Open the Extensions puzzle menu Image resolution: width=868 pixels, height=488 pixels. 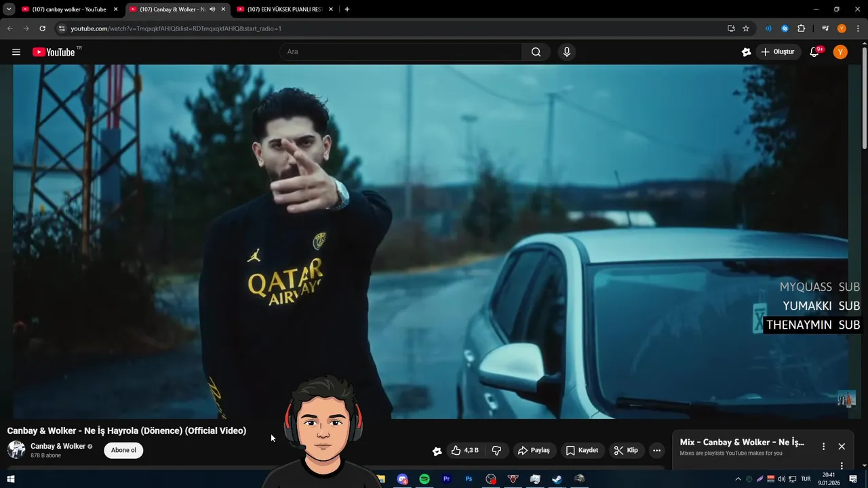tap(801, 28)
